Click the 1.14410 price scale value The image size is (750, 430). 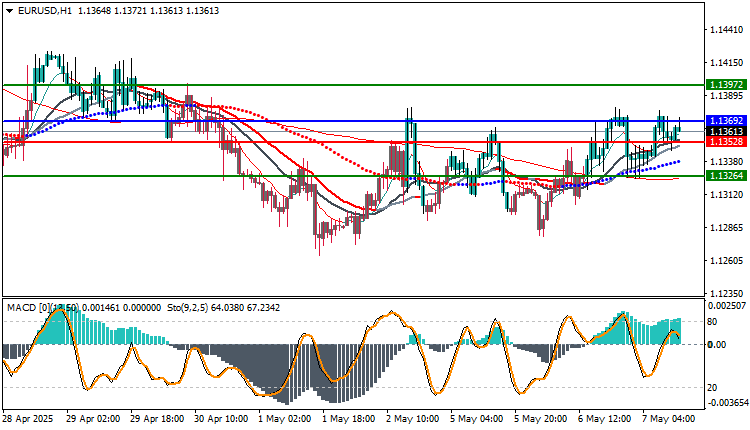727,30
